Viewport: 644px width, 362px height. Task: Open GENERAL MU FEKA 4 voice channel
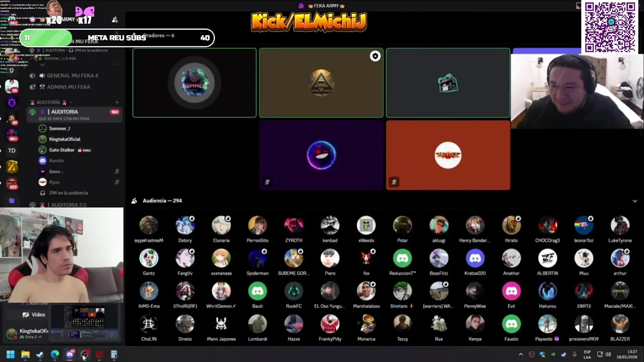tap(72, 75)
